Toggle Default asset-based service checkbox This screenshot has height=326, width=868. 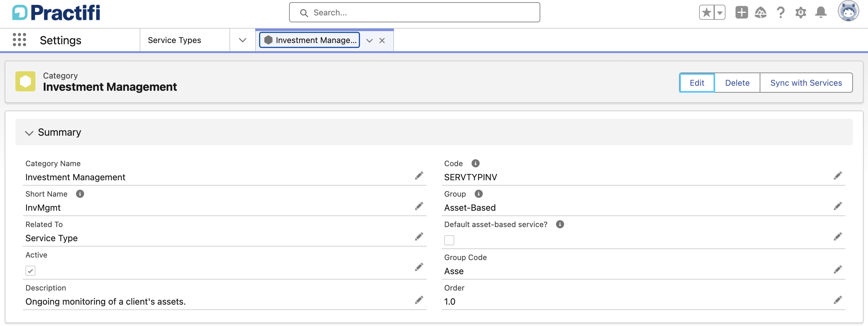449,240
